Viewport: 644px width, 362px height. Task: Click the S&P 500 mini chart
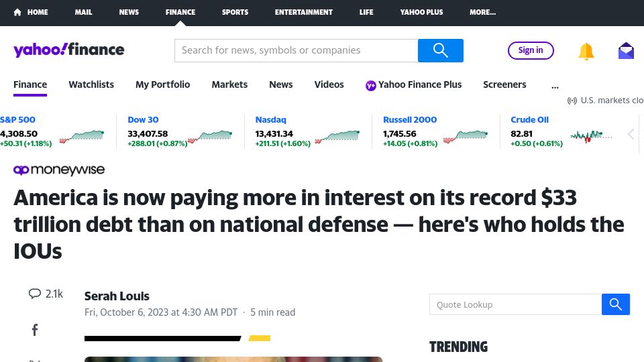click(82, 136)
